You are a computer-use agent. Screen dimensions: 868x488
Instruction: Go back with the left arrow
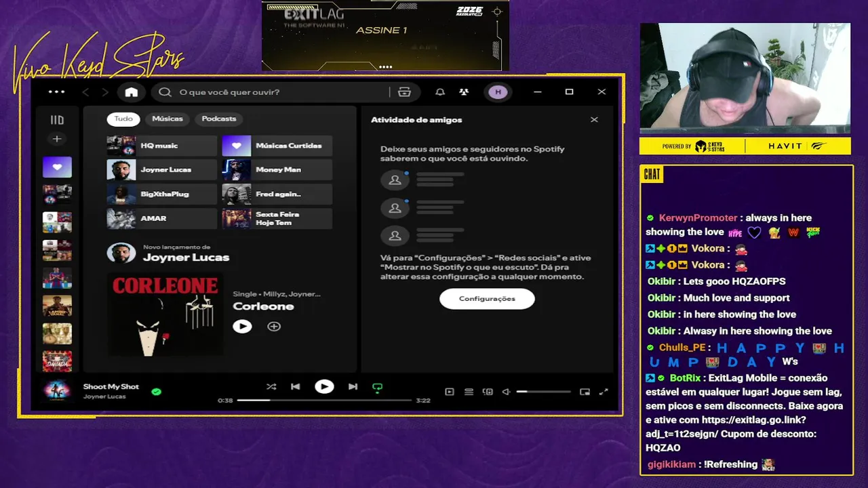(x=85, y=92)
